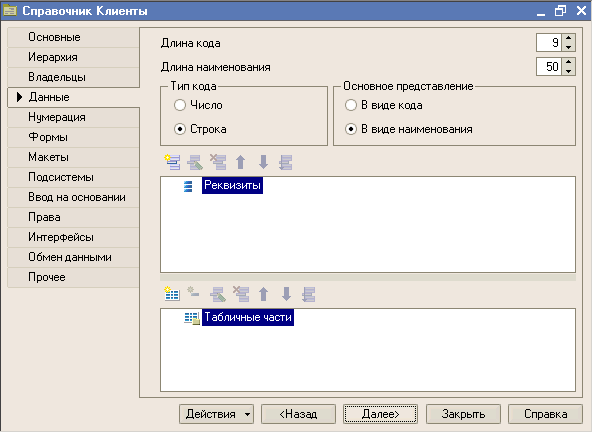Move attribute down arrow above Реквизиты list
This screenshot has height=433, width=593.
pos(263,162)
